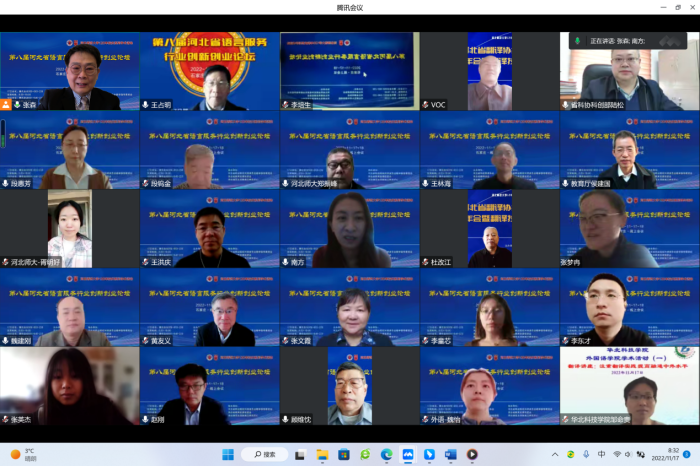
Task: Open Microsoft Edge in the taskbar
Action: 386,454
